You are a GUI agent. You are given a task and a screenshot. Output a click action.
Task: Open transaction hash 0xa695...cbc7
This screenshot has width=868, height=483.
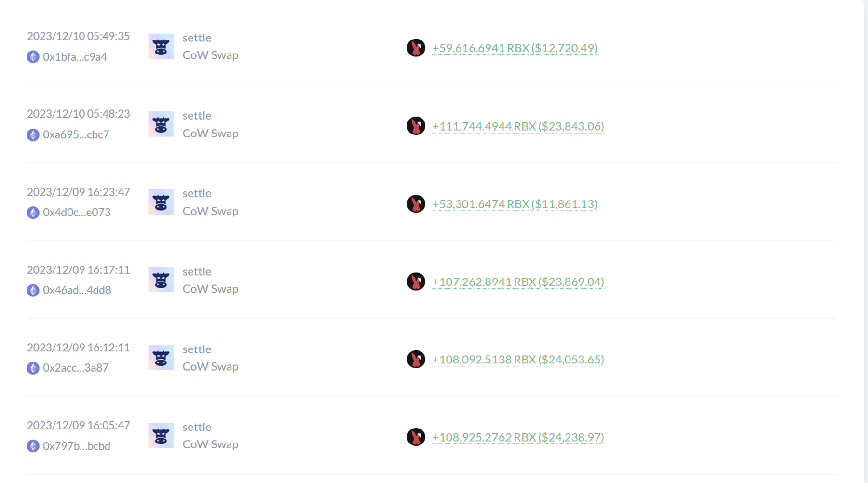coord(76,134)
